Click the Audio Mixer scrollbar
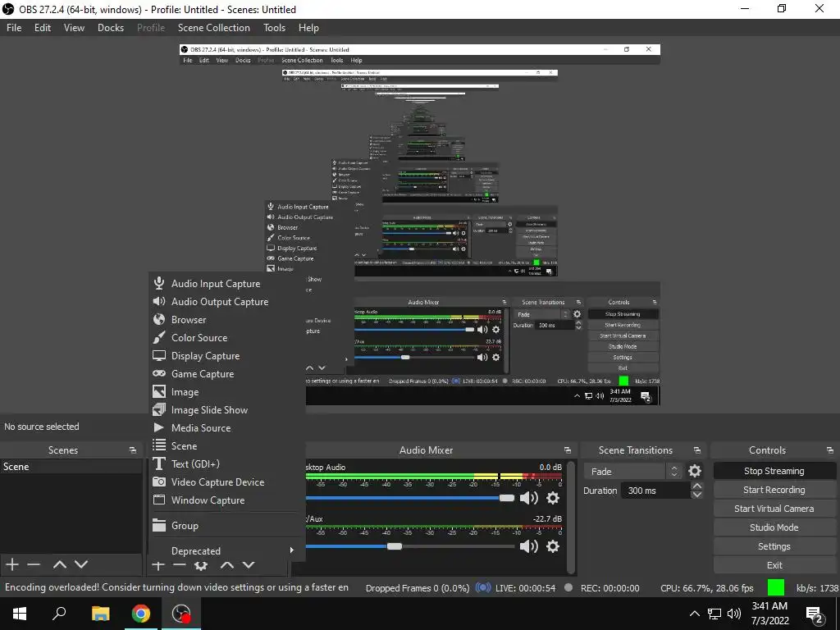Screen dimensions: 840x630 (x=571, y=517)
